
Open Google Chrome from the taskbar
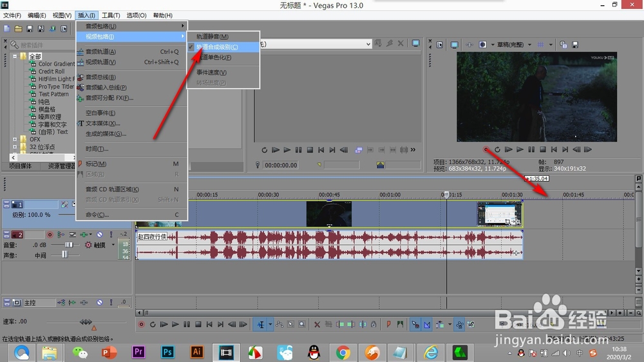343,352
